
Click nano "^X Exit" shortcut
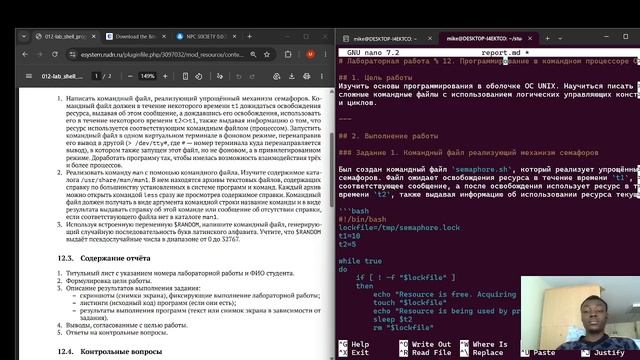click(x=354, y=353)
